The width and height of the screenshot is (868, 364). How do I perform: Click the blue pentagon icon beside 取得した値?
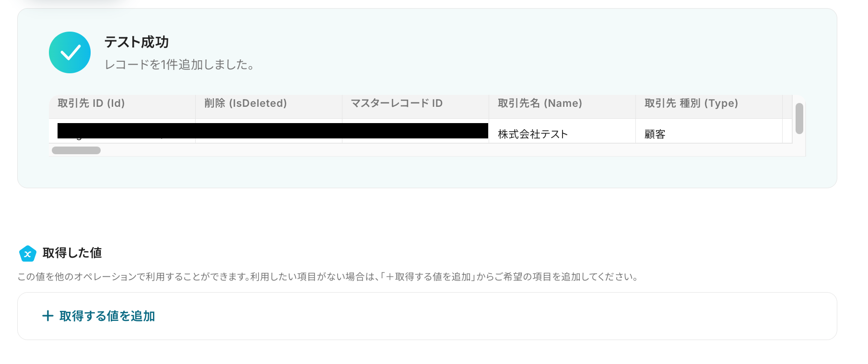coord(27,253)
